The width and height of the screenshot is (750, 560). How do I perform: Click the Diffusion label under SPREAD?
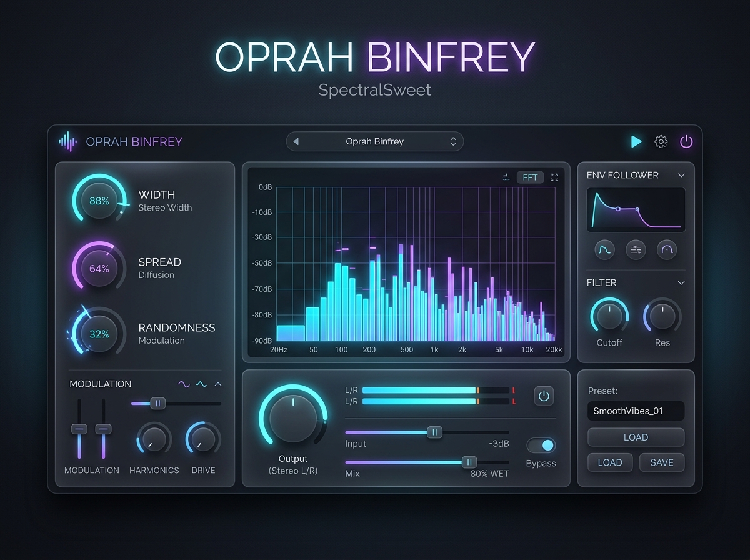tap(156, 275)
